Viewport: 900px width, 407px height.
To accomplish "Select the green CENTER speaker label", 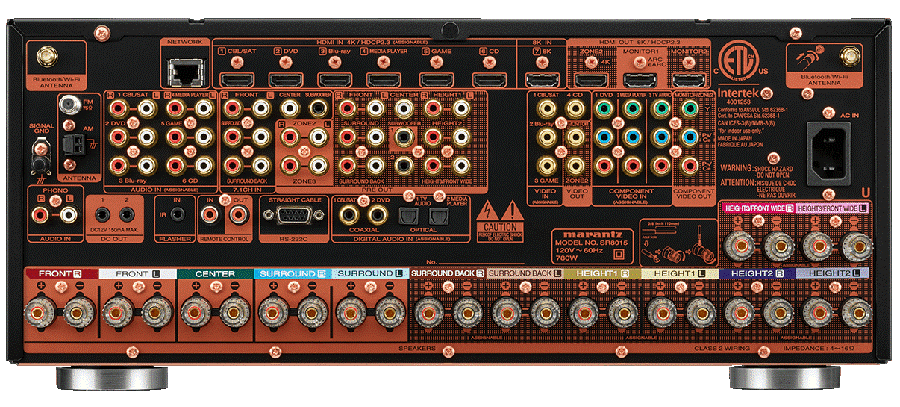I will pos(213,272).
